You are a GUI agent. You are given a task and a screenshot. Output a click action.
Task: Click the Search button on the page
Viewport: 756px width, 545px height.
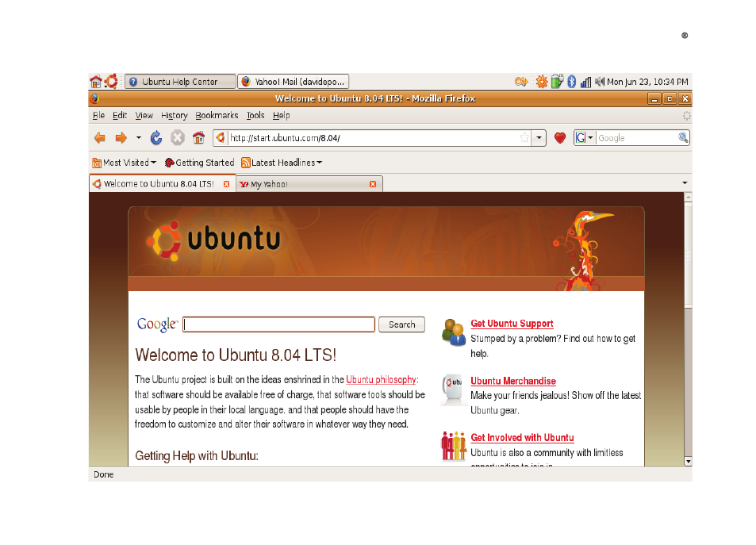click(401, 324)
